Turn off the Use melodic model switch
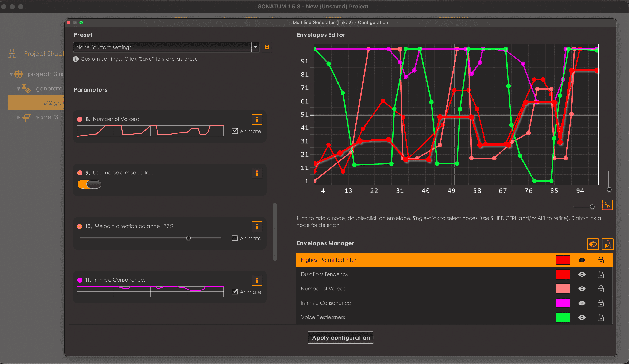 point(89,184)
